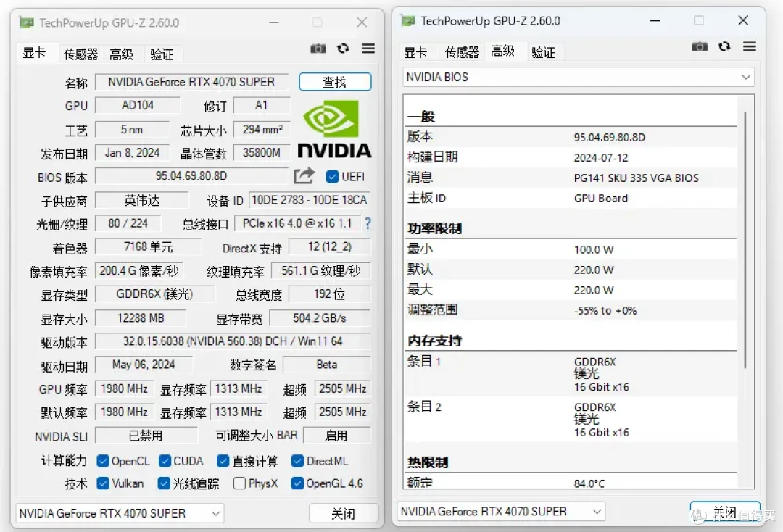Viewport: 783px width, 532px height.
Task: Click '192 位' bus width value
Action: pos(329,294)
